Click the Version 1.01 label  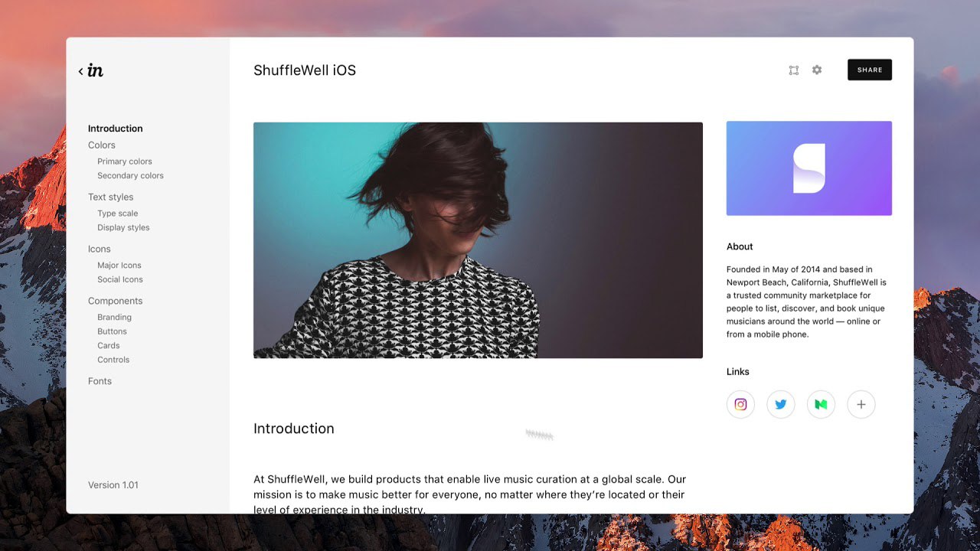pyautogui.click(x=113, y=485)
